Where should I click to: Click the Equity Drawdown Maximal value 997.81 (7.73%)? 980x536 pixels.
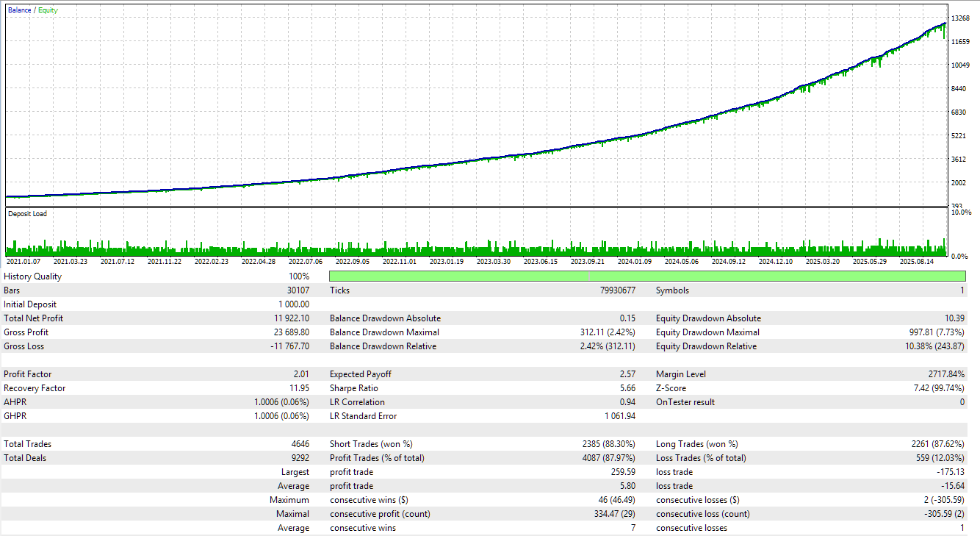tap(937, 332)
